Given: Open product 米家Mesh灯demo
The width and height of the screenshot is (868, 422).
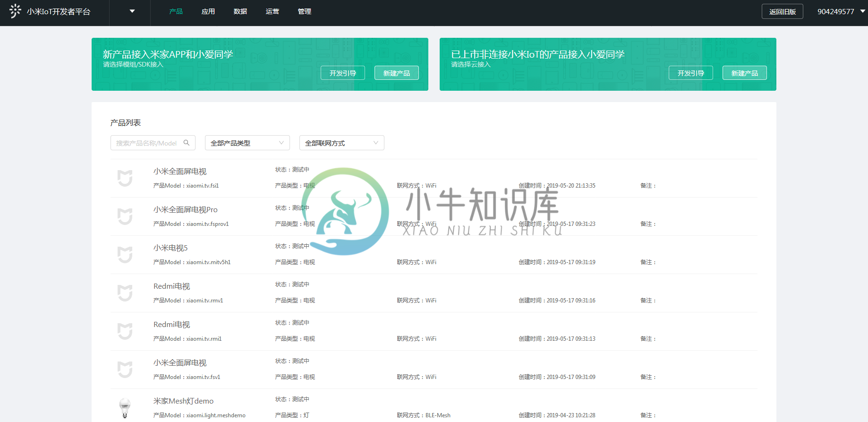Looking at the screenshot, I should 184,401.
